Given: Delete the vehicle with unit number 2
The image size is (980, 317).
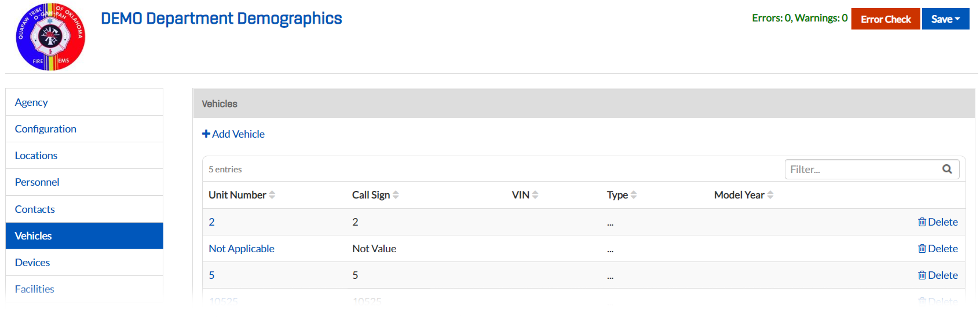Looking at the screenshot, I should tap(938, 222).
